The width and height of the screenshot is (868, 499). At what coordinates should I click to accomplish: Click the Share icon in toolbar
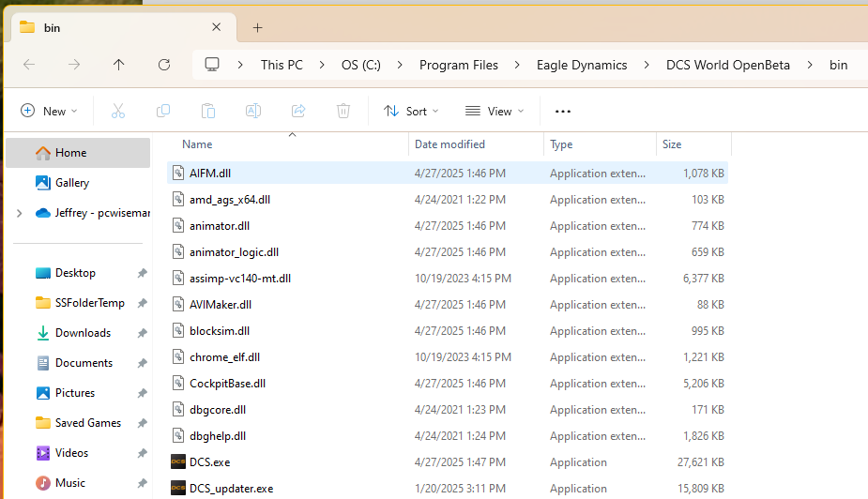point(298,112)
